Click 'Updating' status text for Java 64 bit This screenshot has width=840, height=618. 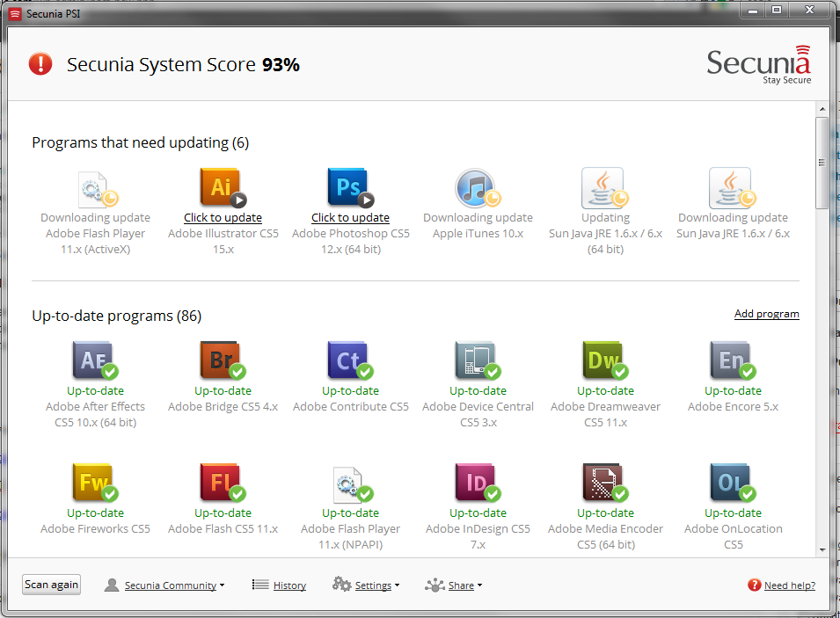click(605, 217)
